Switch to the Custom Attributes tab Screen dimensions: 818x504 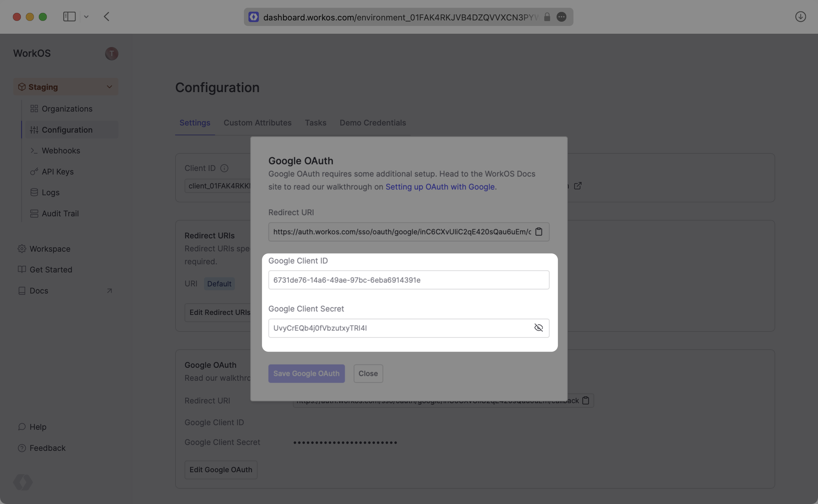(257, 123)
